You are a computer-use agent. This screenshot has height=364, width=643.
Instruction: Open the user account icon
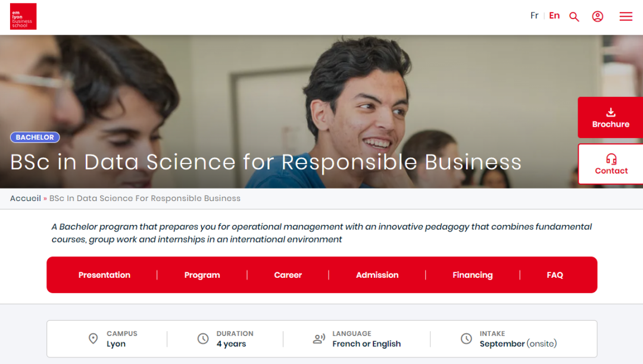598,17
